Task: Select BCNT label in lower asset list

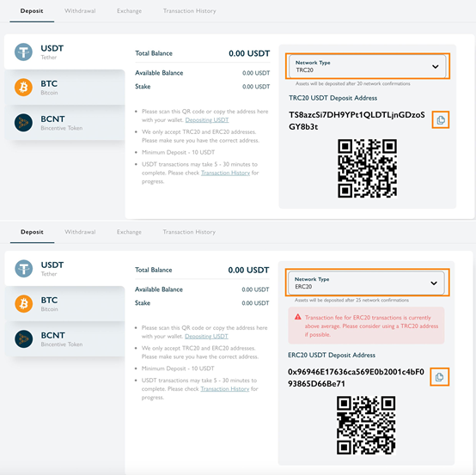Action: 52,335
